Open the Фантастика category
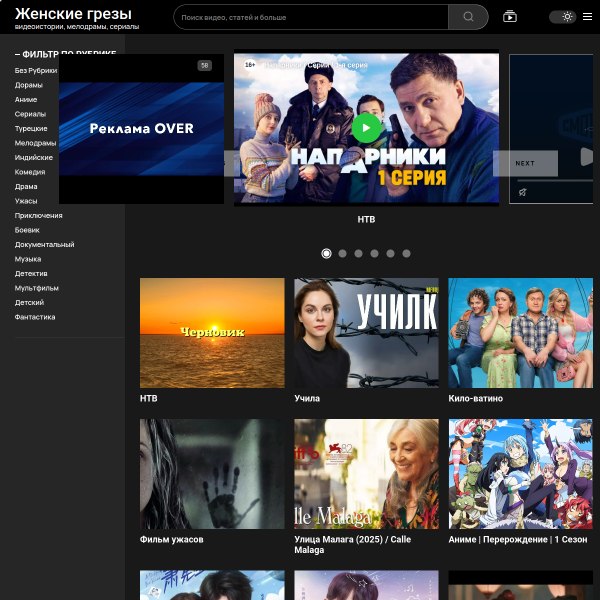The height and width of the screenshot is (600, 600). (x=35, y=317)
